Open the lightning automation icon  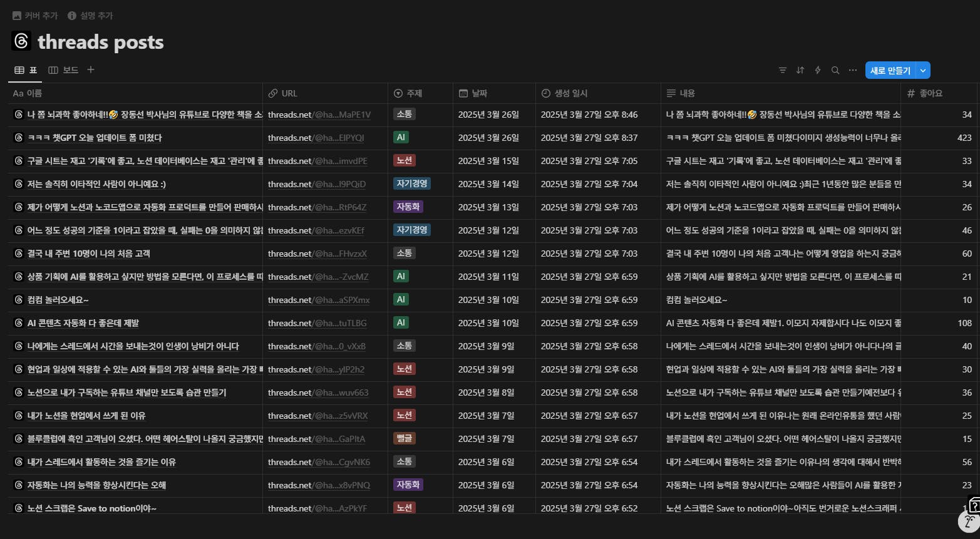pyautogui.click(x=818, y=70)
